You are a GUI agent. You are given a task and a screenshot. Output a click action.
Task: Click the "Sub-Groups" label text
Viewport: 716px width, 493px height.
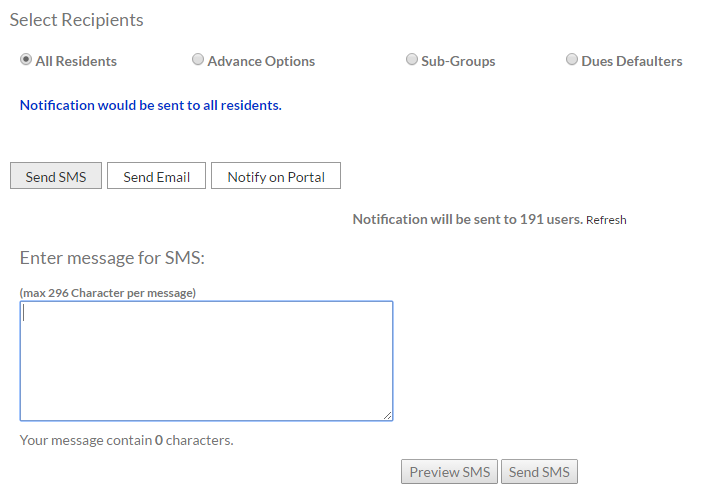point(458,61)
